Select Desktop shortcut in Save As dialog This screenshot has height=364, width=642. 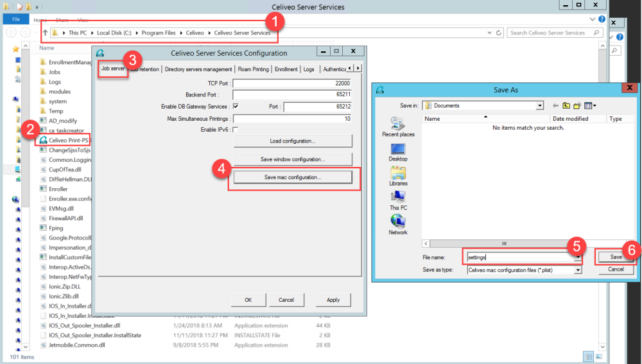pyautogui.click(x=398, y=152)
